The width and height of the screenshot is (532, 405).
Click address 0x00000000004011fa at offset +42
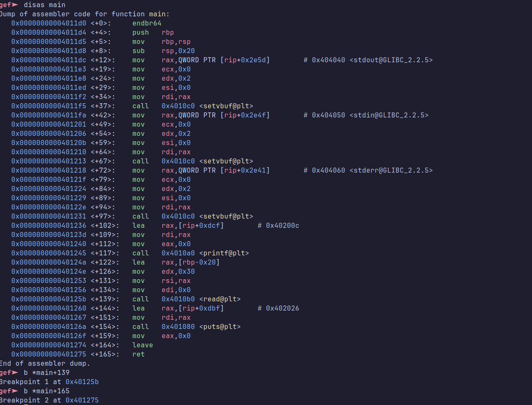pos(49,115)
